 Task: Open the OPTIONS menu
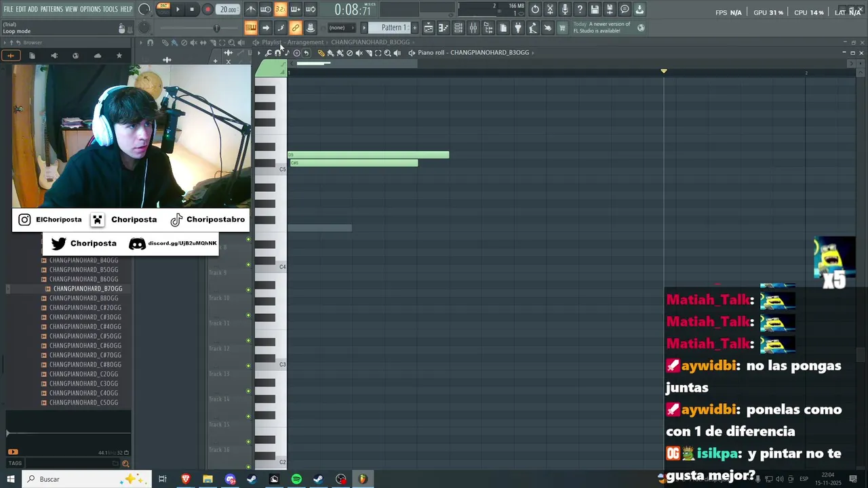[x=90, y=9]
